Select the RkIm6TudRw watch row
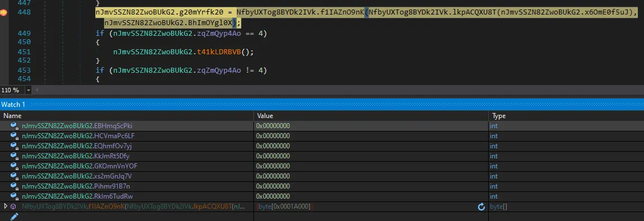644x221 pixels. click(322, 196)
